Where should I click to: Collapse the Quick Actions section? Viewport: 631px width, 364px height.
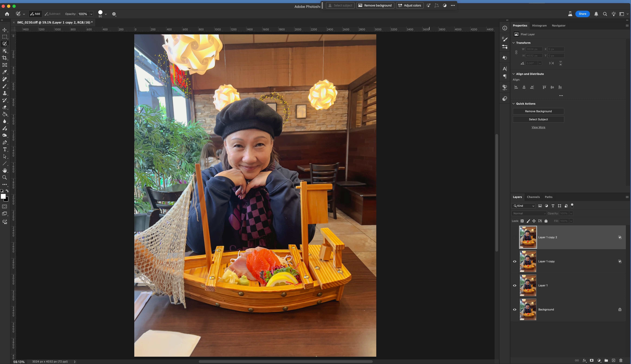pos(514,104)
